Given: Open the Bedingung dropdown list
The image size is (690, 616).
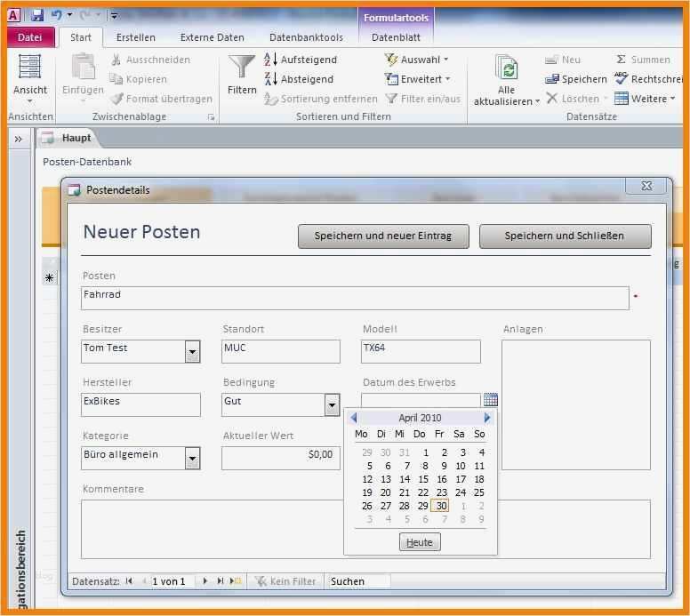Looking at the screenshot, I should tap(332, 405).
